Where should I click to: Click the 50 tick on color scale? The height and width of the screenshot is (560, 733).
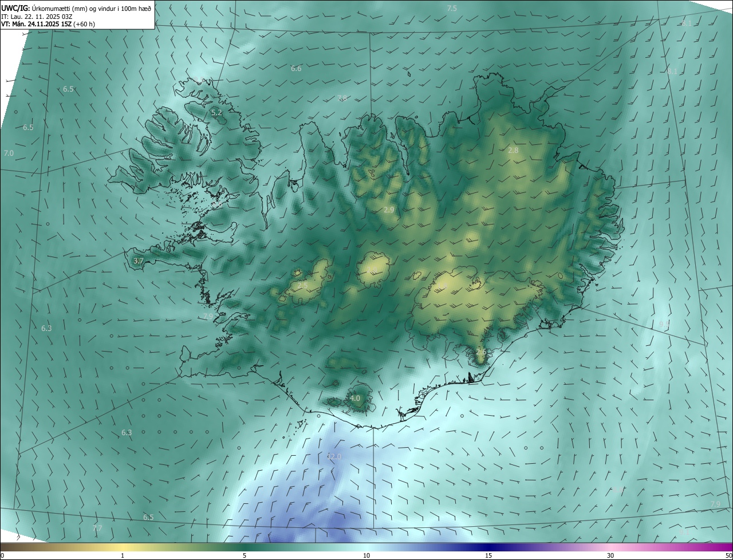[728, 555]
